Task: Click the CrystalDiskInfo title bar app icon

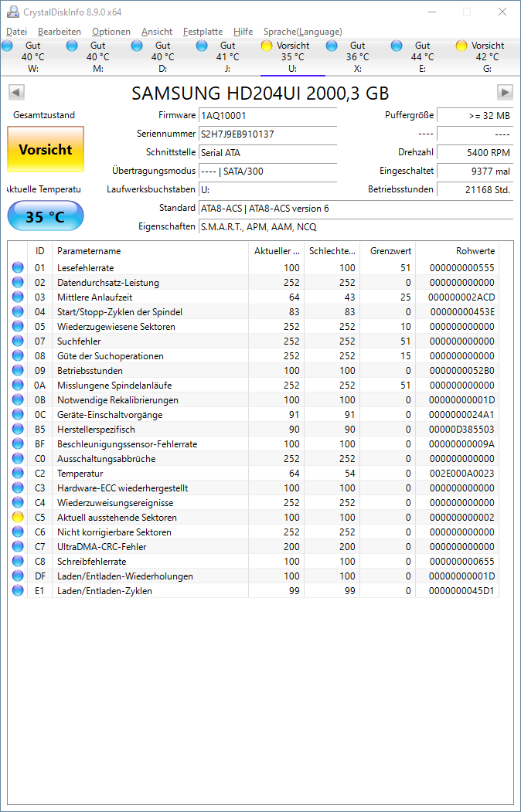Action: (13, 12)
